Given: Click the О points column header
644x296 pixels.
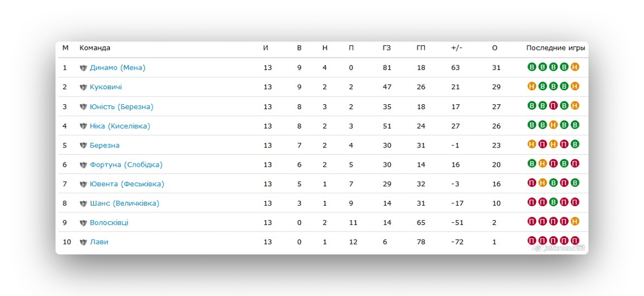Looking at the screenshot, I should [495, 48].
